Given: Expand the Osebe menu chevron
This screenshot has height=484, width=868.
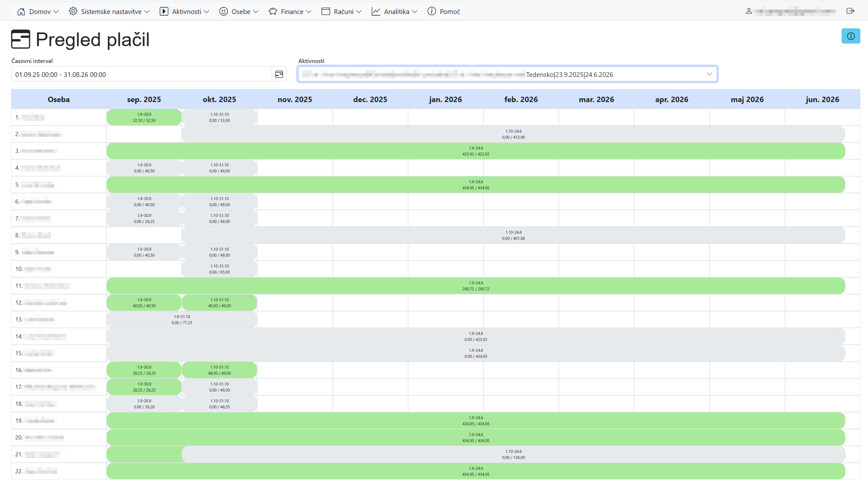Looking at the screenshot, I should tap(256, 12).
